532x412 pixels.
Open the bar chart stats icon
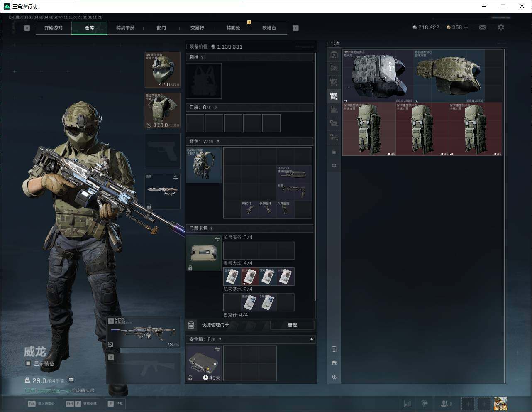tap(408, 404)
